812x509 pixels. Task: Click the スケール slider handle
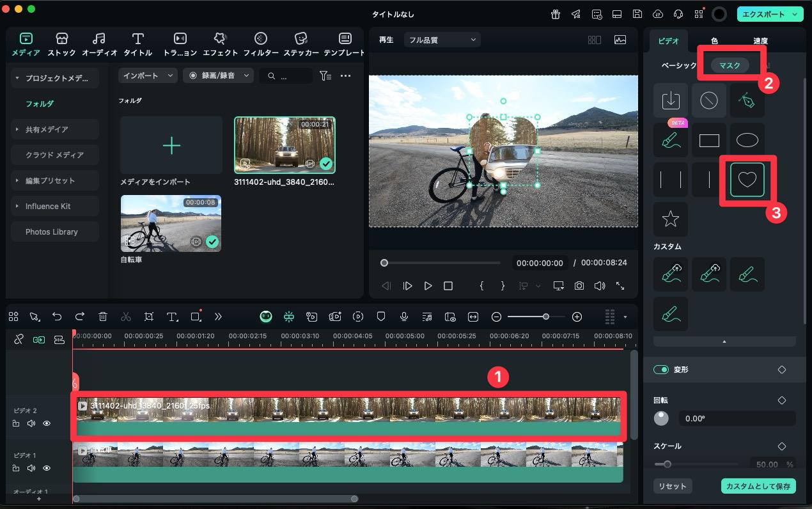pyautogui.click(x=668, y=464)
